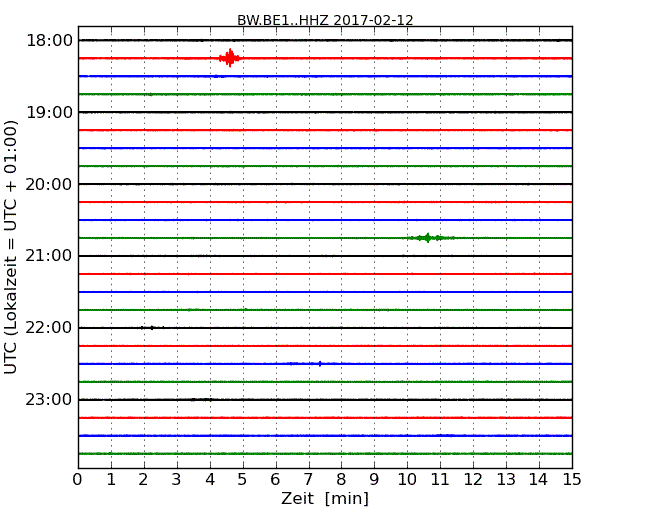Click the x-axis tick label 5
The width and height of the screenshot is (650, 520).
(x=243, y=480)
